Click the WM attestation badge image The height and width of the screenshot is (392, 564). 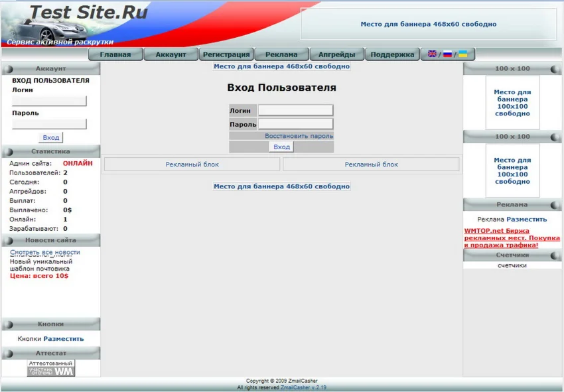coord(51,368)
